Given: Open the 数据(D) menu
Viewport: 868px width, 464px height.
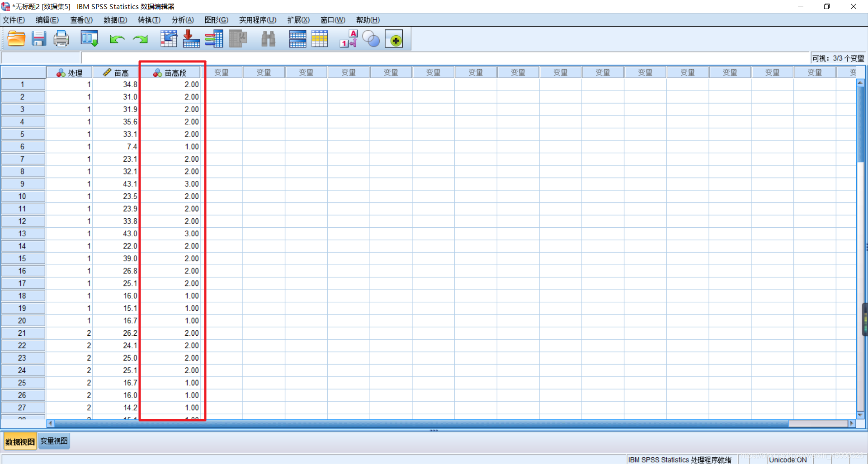Looking at the screenshot, I should 115,20.
